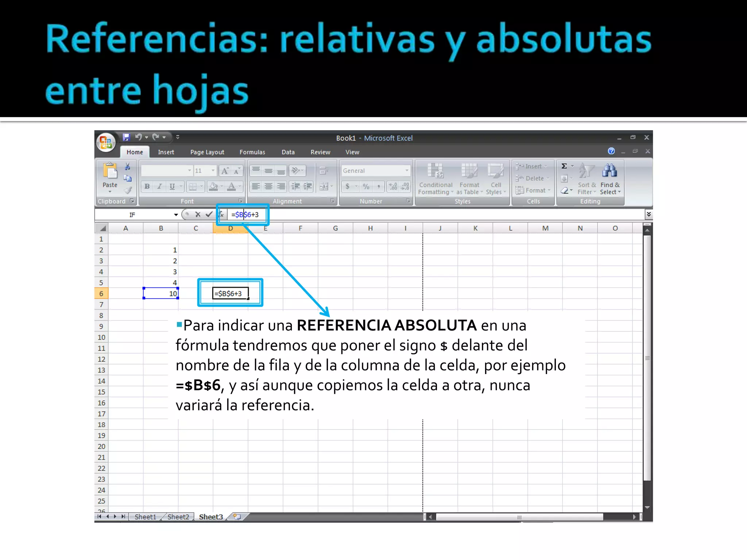This screenshot has width=747, height=560.
Task: Click the Clear eraser icon
Action: pos(565,190)
